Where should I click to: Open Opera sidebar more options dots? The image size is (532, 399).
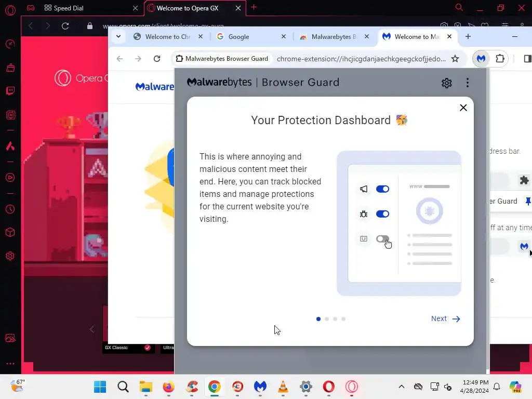click(x=10, y=364)
